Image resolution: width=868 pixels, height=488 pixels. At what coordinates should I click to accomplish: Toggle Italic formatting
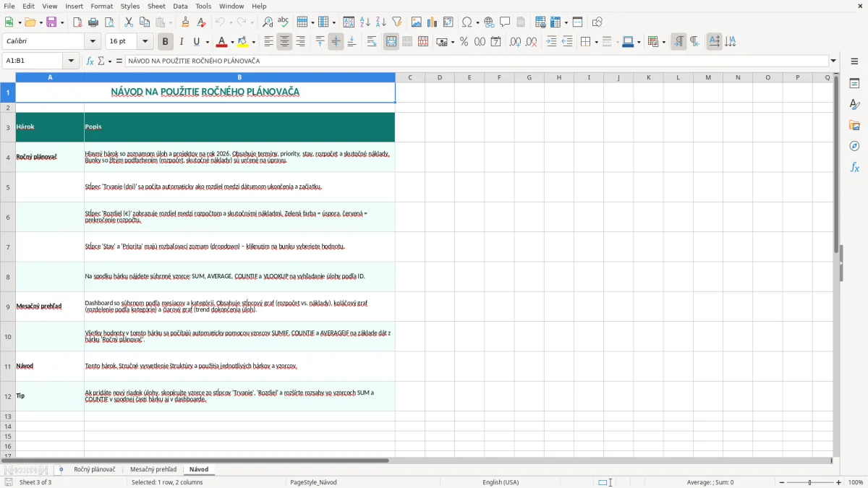pyautogui.click(x=182, y=42)
